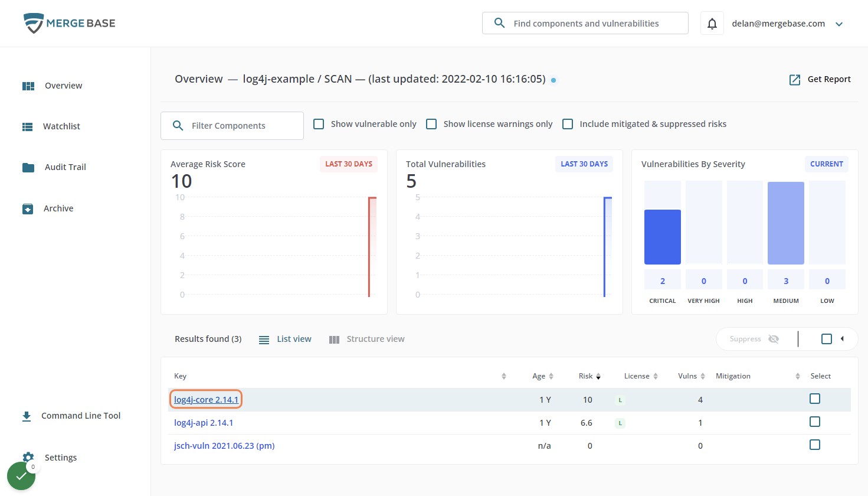Click the Medium severity bar
The width and height of the screenshot is (868, 496).
tap(786, 223)
